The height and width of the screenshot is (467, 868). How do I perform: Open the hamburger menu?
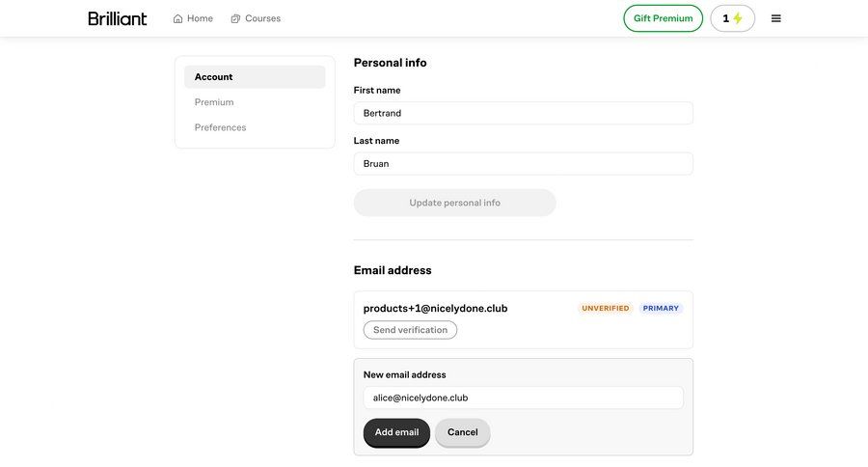pos(776,18)
